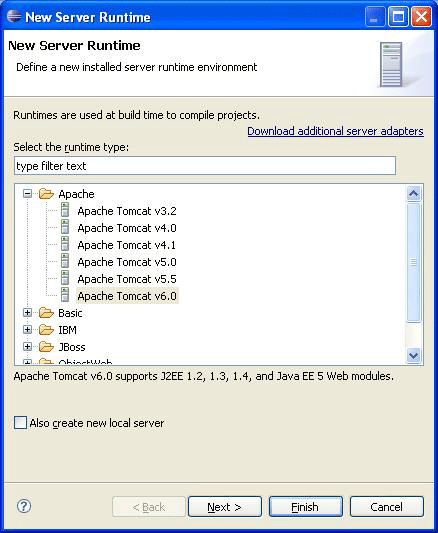The width and height of the screenshot is (438, 533).
Task: Enable Also create new local server checkbox
Action: (x=20, y=423)
